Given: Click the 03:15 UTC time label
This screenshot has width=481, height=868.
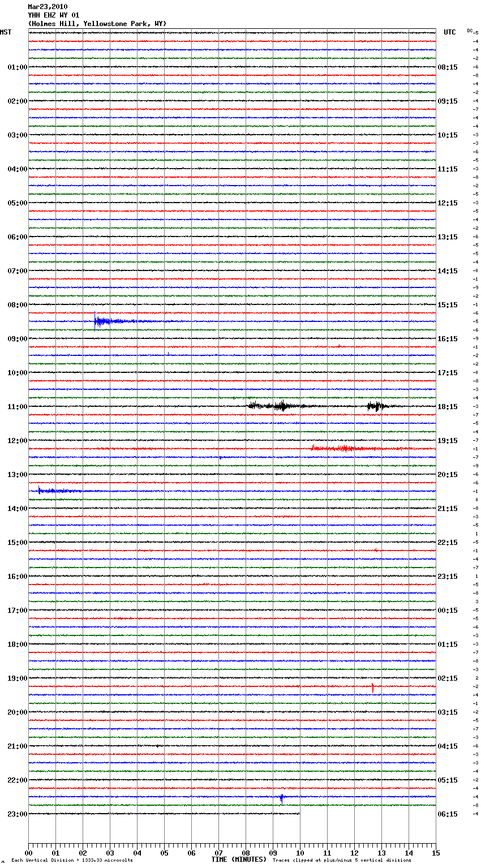Looking at the screenshot, I should pos(448,712).
